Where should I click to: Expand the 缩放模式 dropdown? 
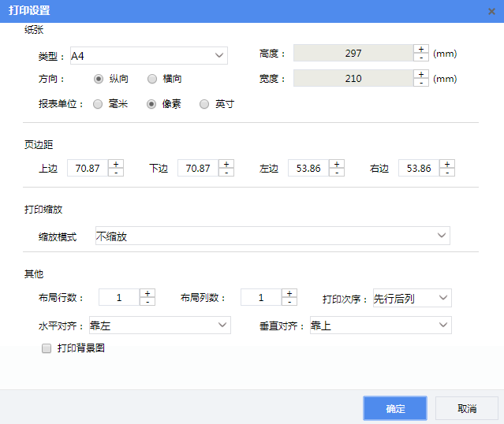(271, 236)
